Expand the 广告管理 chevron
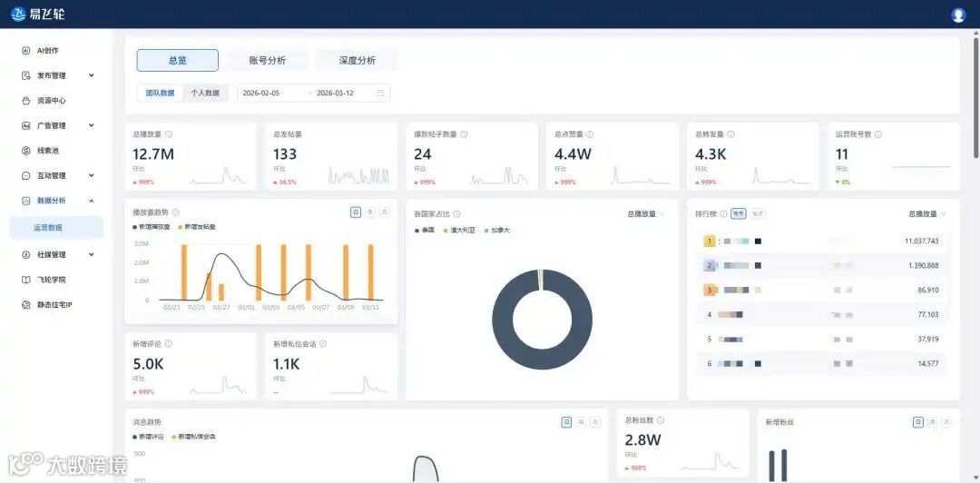980x483 pixels. point(92,125)
